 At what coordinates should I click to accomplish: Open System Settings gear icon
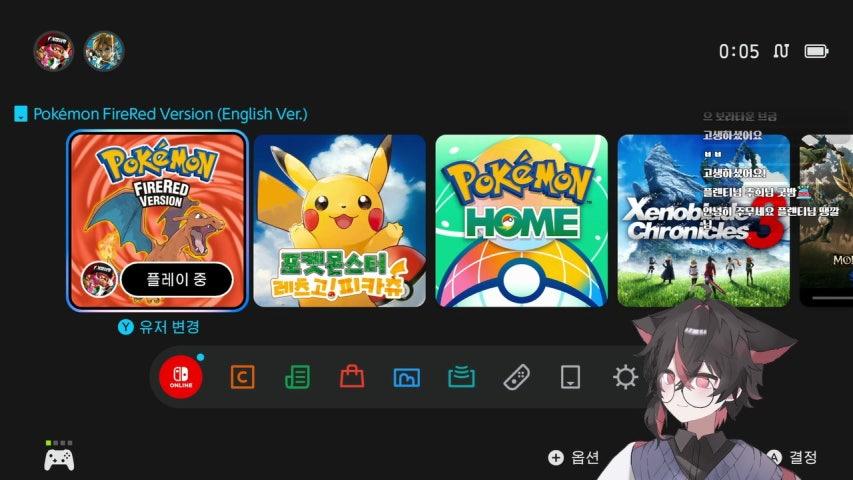click(x=625, y=377)
